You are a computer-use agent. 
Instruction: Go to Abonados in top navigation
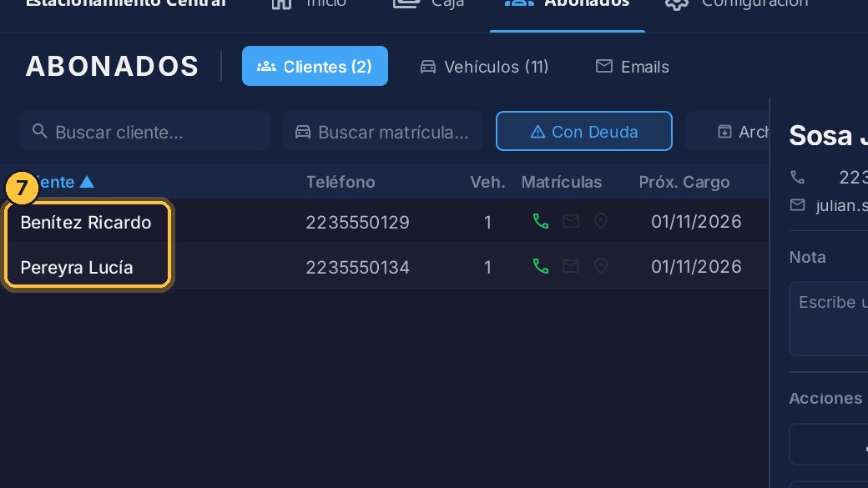pyautogui.click(x=568, y=4)
